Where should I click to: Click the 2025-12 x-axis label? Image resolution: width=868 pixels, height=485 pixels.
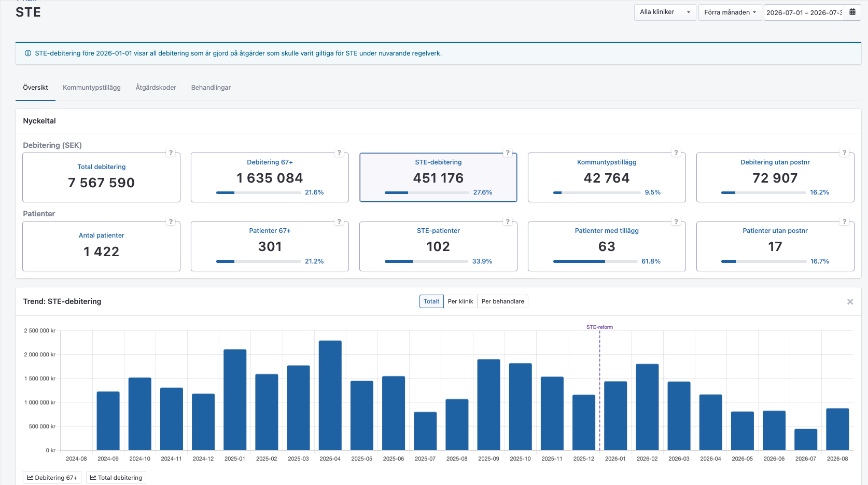(x=584, y=459)
